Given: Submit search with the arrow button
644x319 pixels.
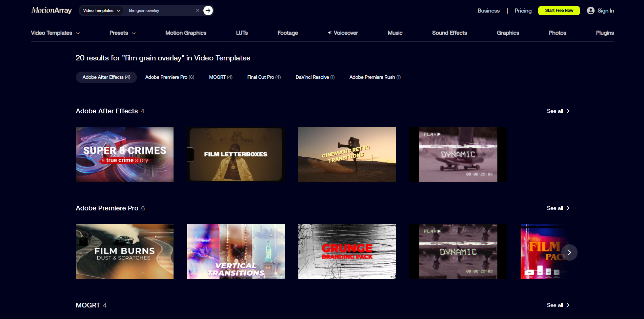Looking at the screenshot, I should click(x=208, y=11).
